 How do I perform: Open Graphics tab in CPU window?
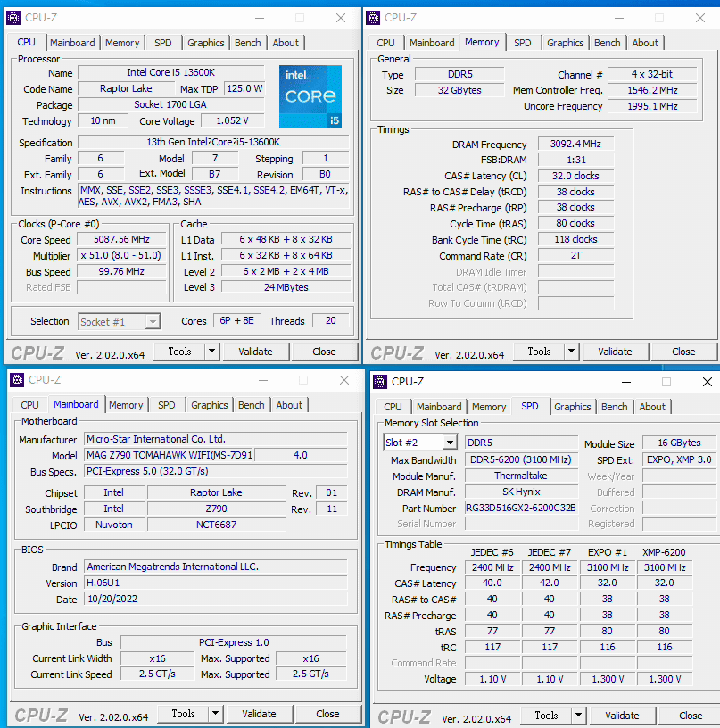coord(205,43)
